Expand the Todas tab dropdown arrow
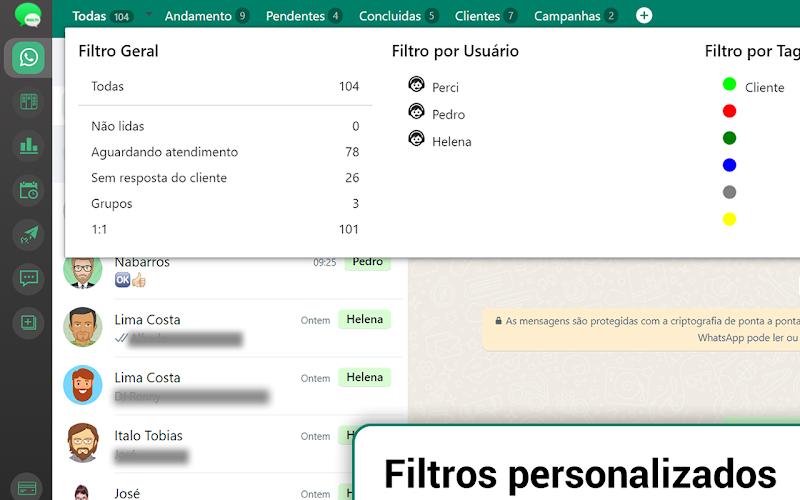 coord(148,14)
